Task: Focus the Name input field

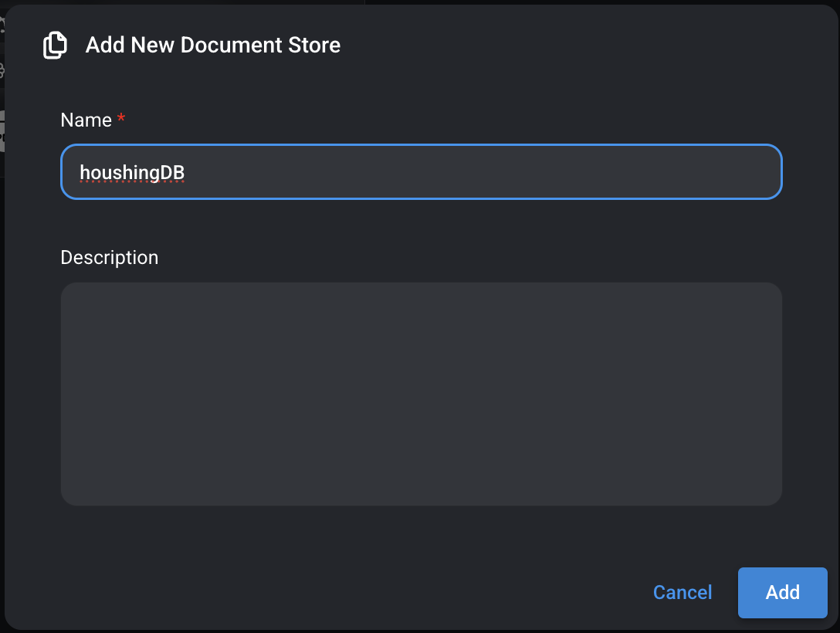Action: pos(421,172)
